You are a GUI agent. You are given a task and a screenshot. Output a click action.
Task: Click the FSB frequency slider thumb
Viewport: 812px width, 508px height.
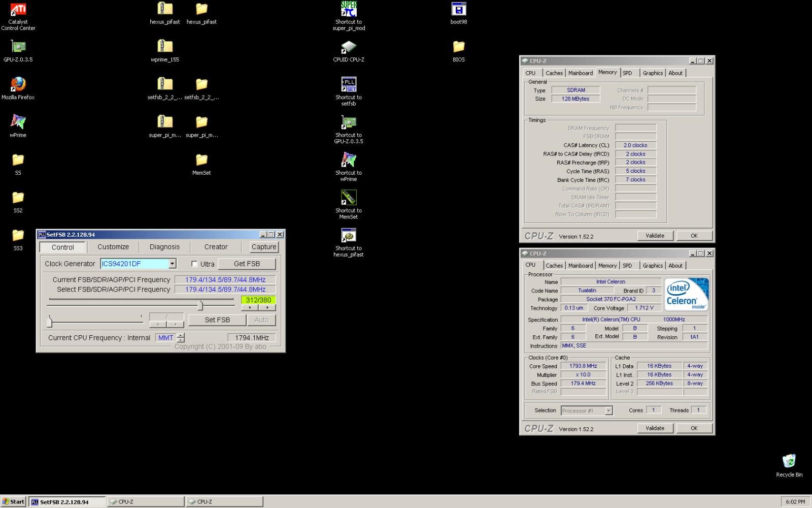200,305
